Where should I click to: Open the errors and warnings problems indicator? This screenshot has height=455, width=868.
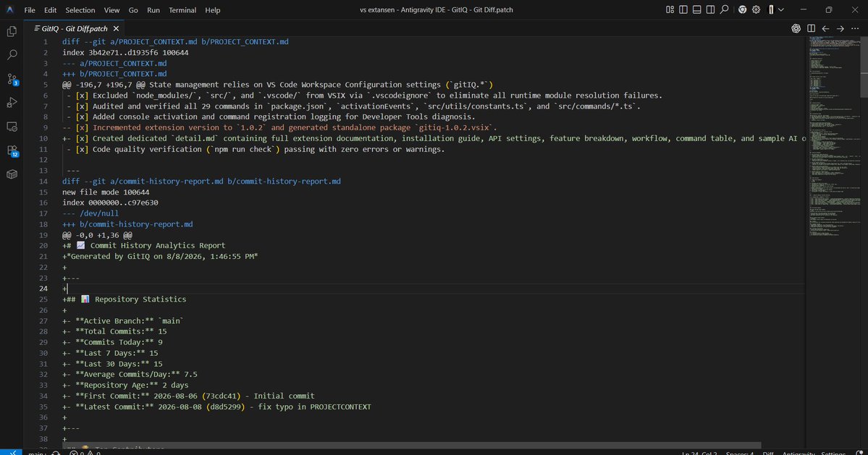point(85,453)
